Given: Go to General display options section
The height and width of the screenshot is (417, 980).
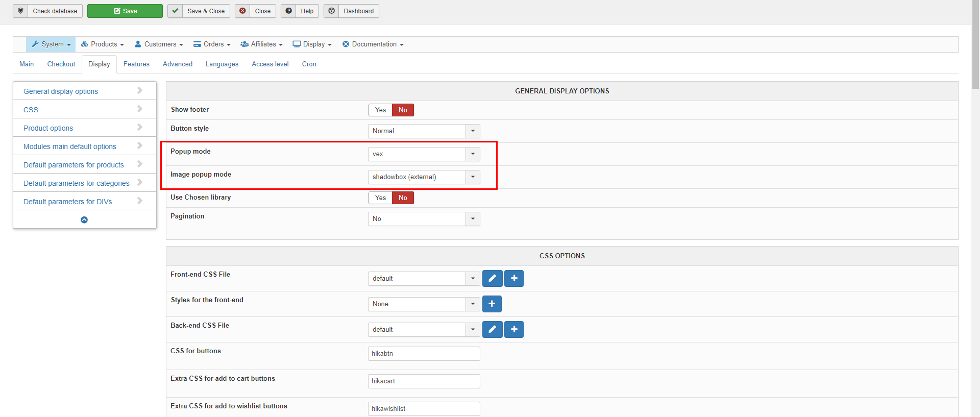Looking at the screenshot, I should 61,91.
